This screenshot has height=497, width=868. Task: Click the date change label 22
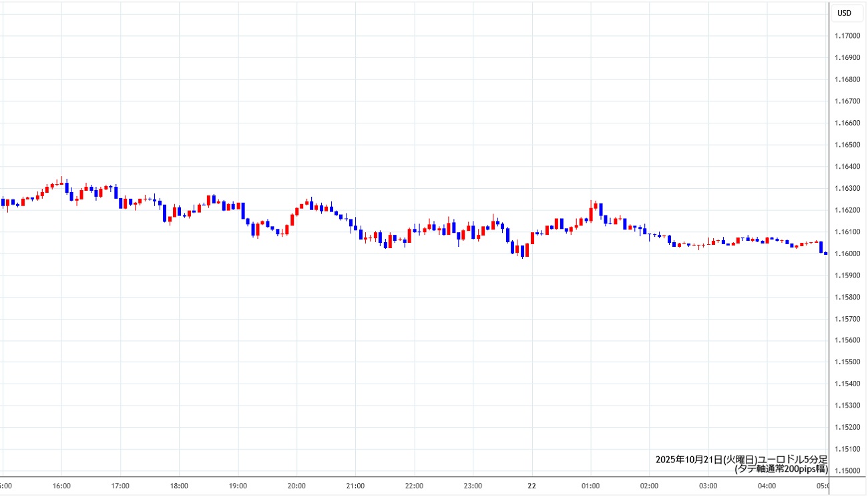pos(531,486)
